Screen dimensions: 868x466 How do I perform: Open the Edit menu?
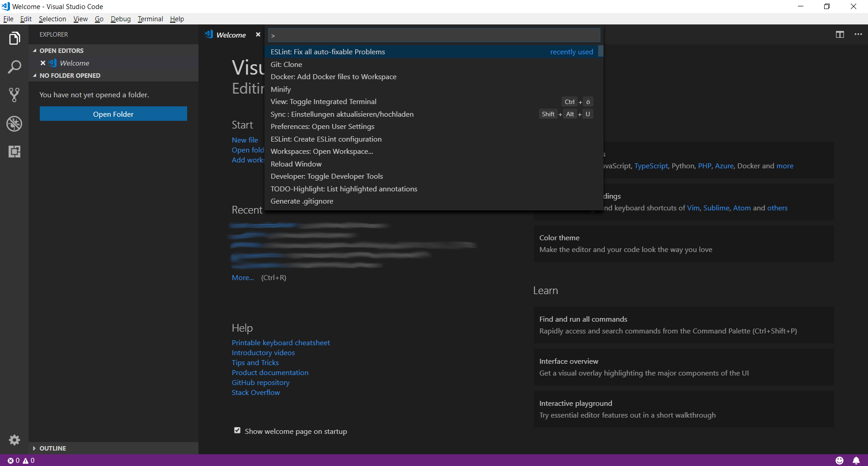pos(26,19)
